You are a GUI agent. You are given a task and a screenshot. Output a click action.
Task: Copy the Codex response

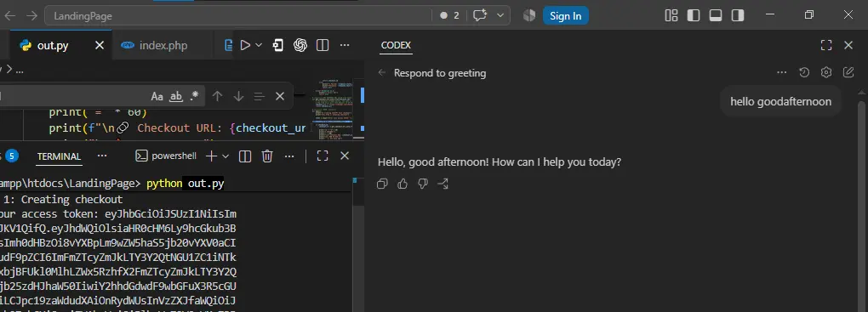point(382,184)
